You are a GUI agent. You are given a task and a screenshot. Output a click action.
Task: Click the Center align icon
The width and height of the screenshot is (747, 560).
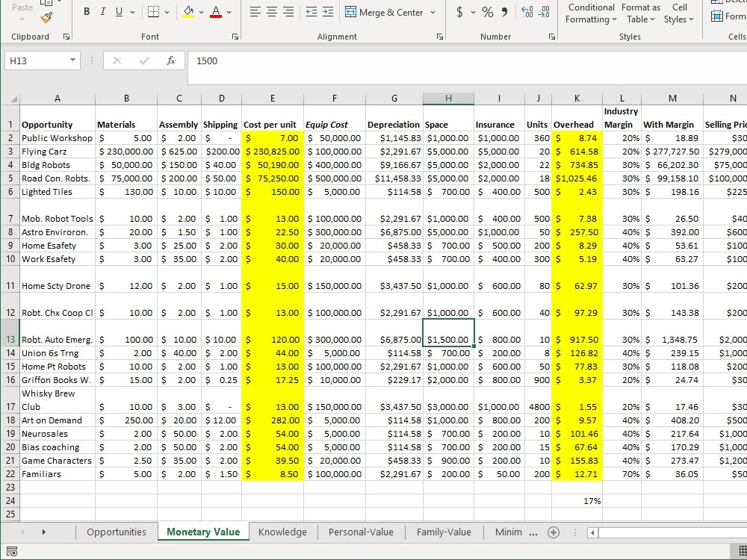272,12
